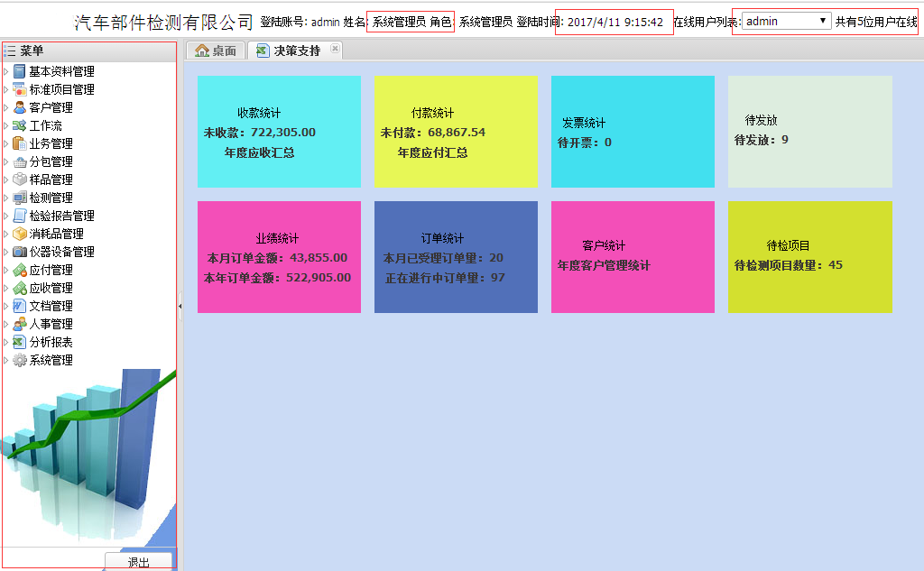Click the 发票统计 cyan tile

pos(633,132)
